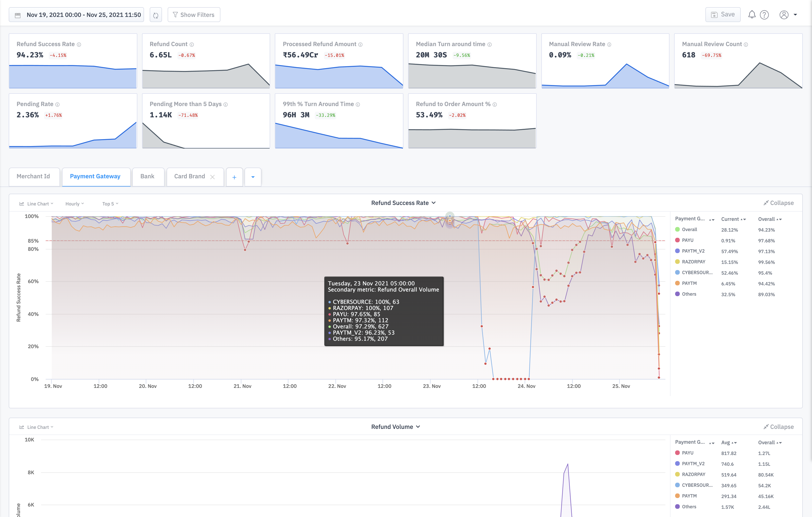Remove the Card Brand tab with X
Screen dimensions: 812x517
pos(212,177)
